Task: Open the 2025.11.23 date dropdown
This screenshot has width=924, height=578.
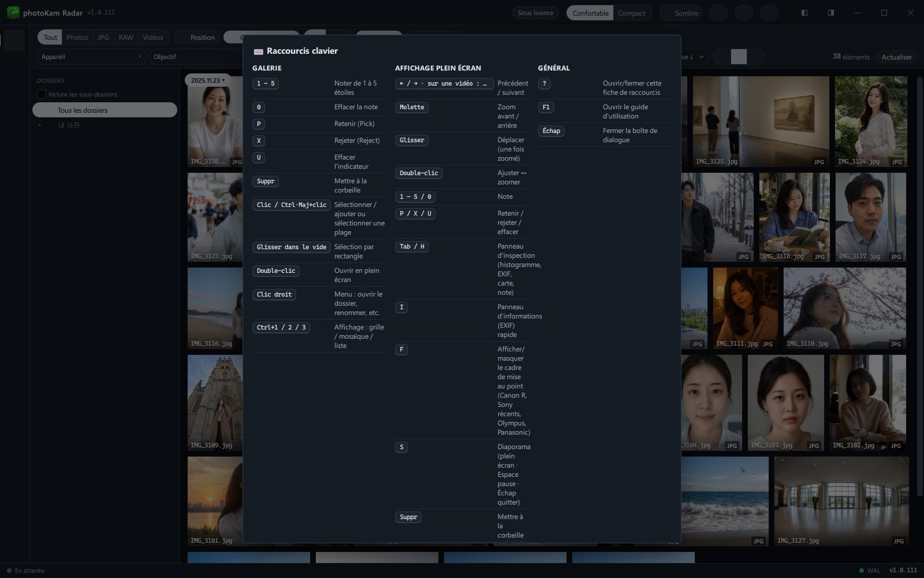Action: click(208, 80)
